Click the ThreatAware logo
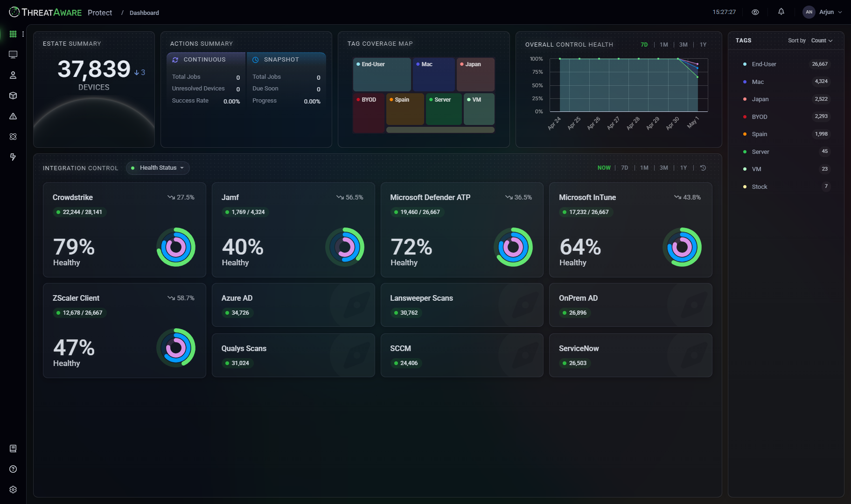Viewport: 851px width, 504px height. point(46,13)
